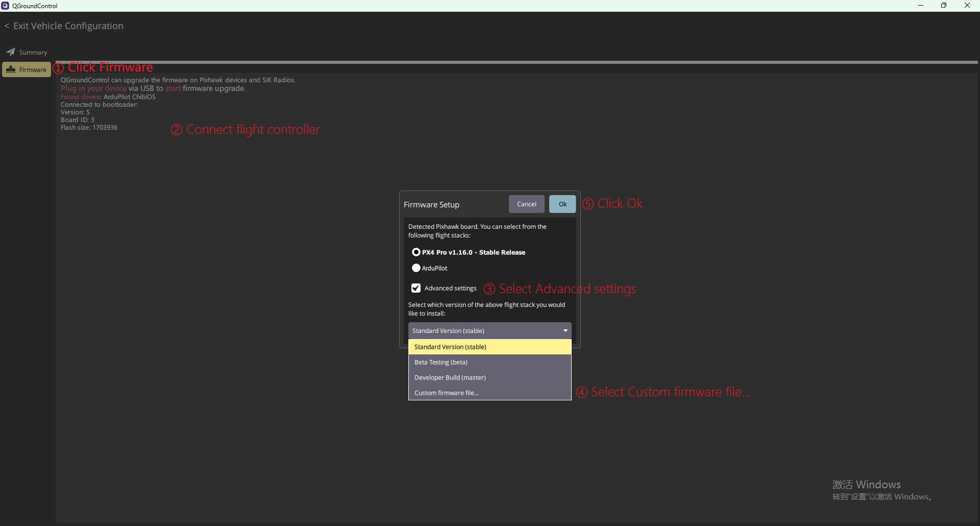Open the Summary tab label
The width and height of the screenshot is (980, 526).
coord(33,53)
